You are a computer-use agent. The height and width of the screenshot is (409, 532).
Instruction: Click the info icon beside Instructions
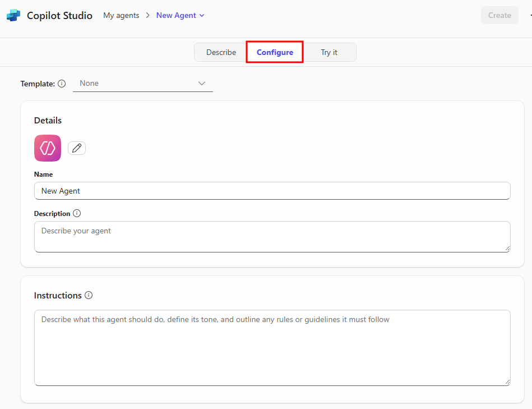(89, 296)
